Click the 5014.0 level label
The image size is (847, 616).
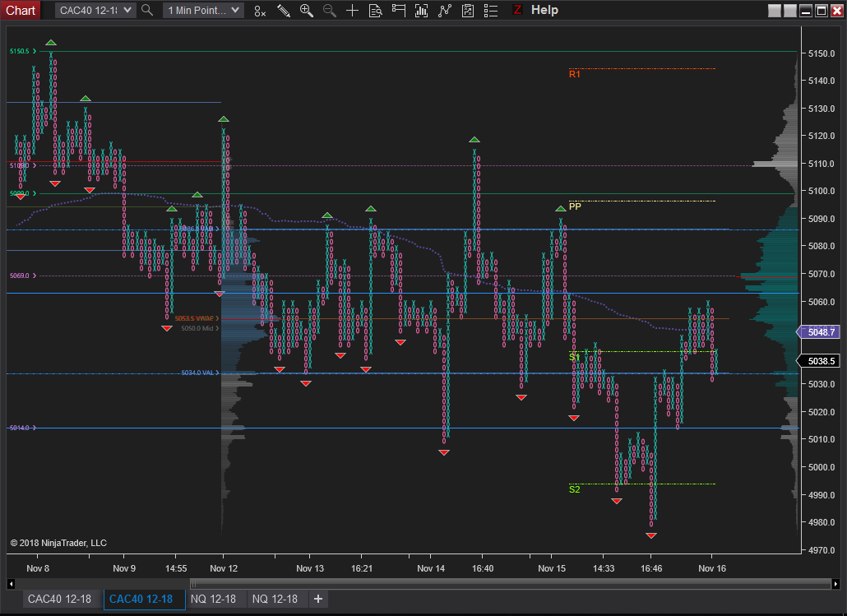coord(20,428)
